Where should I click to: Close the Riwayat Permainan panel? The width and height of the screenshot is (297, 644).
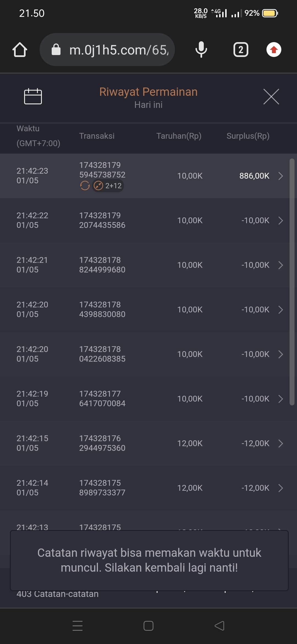coord(271,97)
